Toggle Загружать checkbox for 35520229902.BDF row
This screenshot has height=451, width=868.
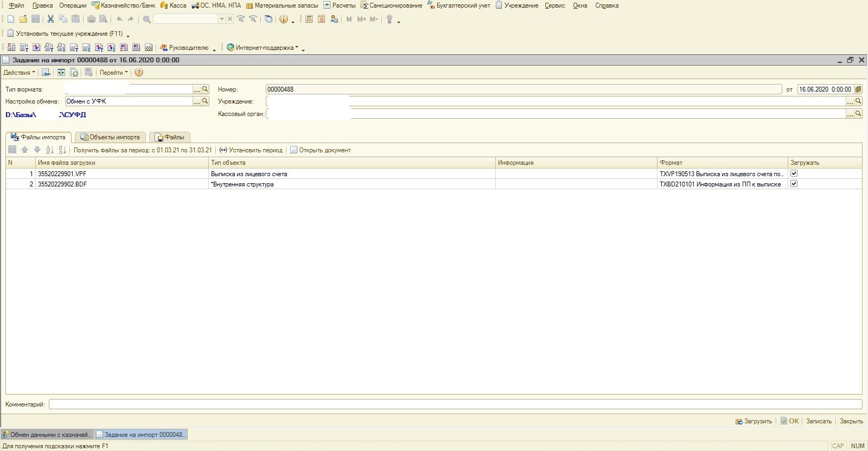tap(794, 184)
